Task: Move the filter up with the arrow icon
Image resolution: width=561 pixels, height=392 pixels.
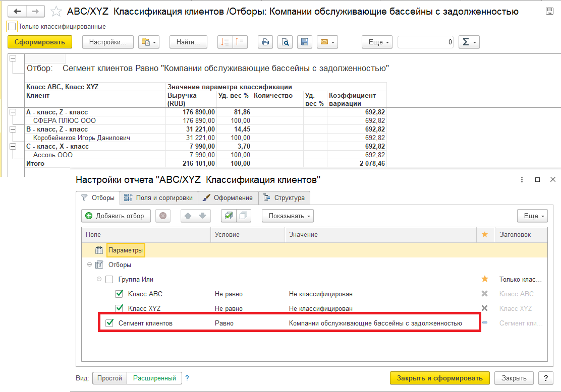Action: point(188,216)
